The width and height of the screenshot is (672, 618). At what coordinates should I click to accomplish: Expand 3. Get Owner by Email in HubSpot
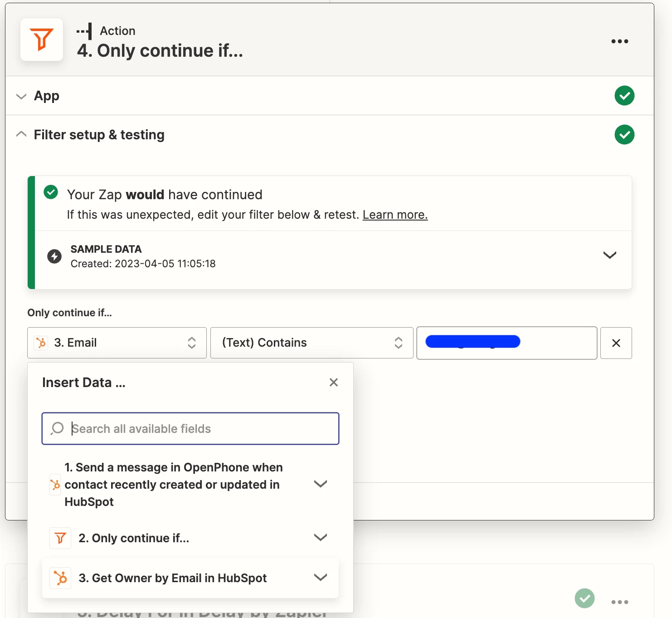pyautogui.click(x=321, y=578)
